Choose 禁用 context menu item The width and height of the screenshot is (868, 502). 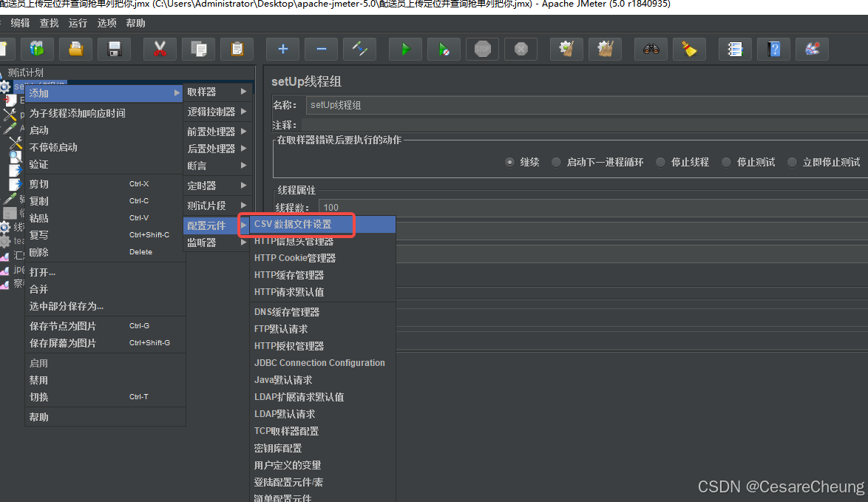click(105, 380)
